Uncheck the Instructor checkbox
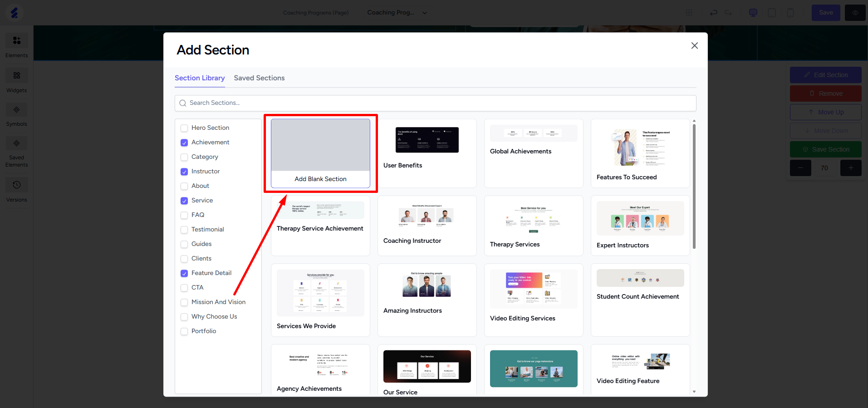This screenshot has height=408, width=868. (x=184, y=172)
